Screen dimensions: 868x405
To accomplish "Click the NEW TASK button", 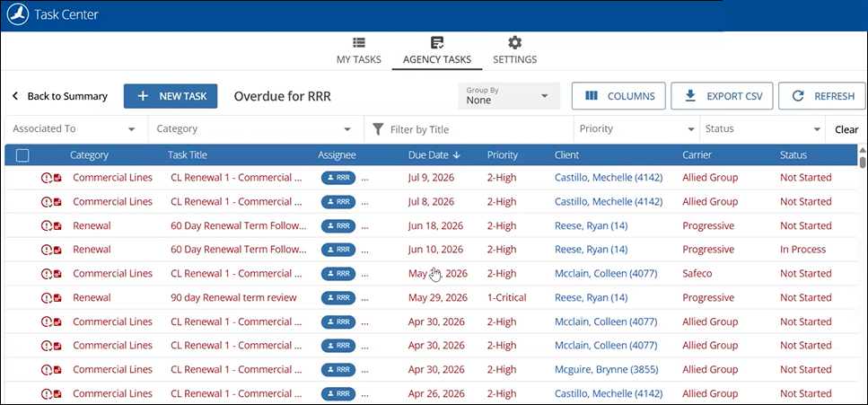I will (x=171, y=96).
